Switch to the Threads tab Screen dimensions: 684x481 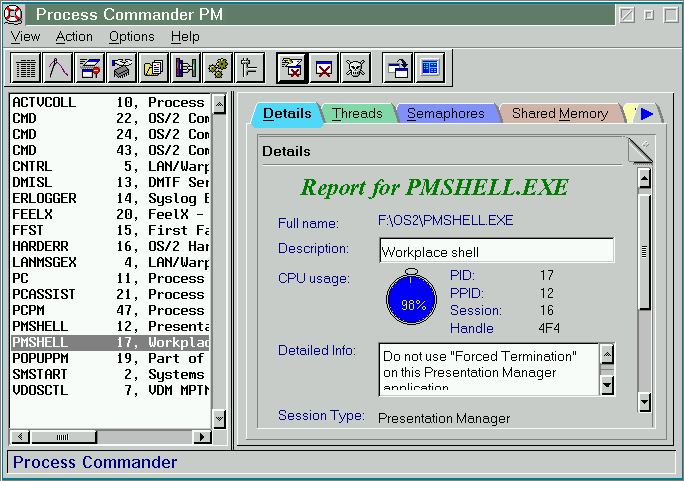tap(357, 114)
